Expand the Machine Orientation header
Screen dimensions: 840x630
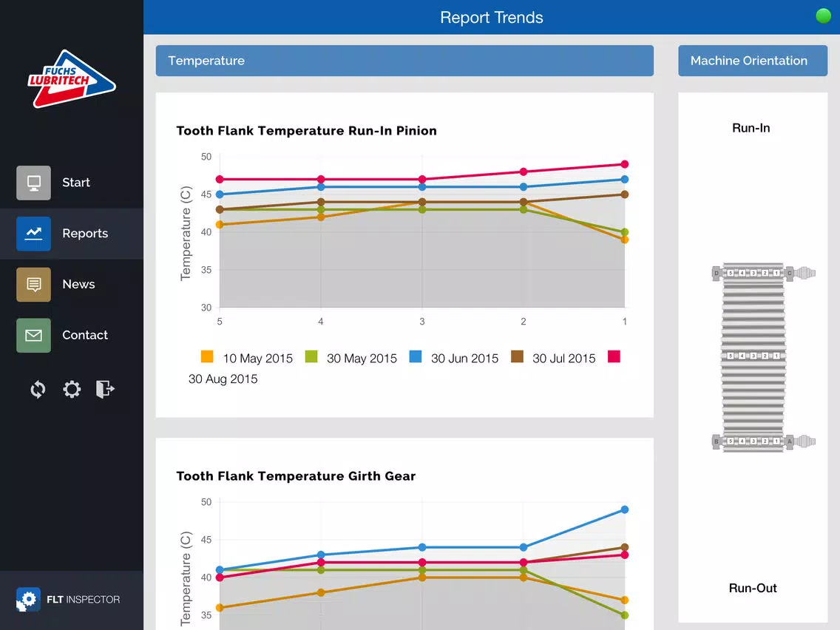click(753, 61)
